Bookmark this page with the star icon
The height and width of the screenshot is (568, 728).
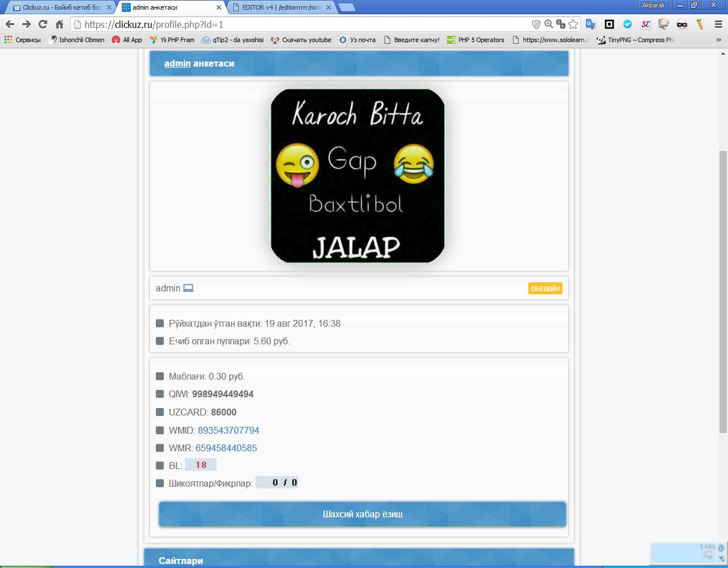(573, 24)
